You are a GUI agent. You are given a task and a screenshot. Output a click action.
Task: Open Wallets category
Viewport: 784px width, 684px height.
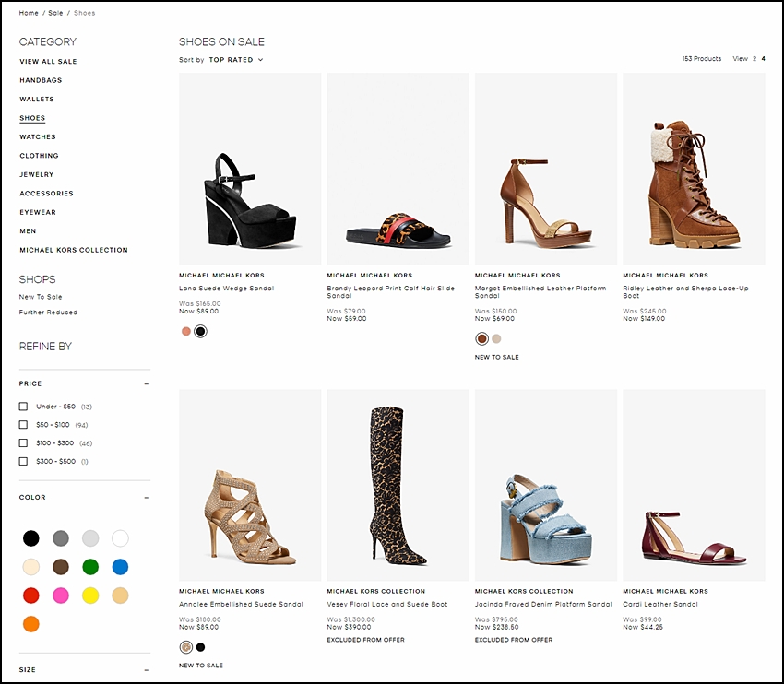click(x=37, y=99)
